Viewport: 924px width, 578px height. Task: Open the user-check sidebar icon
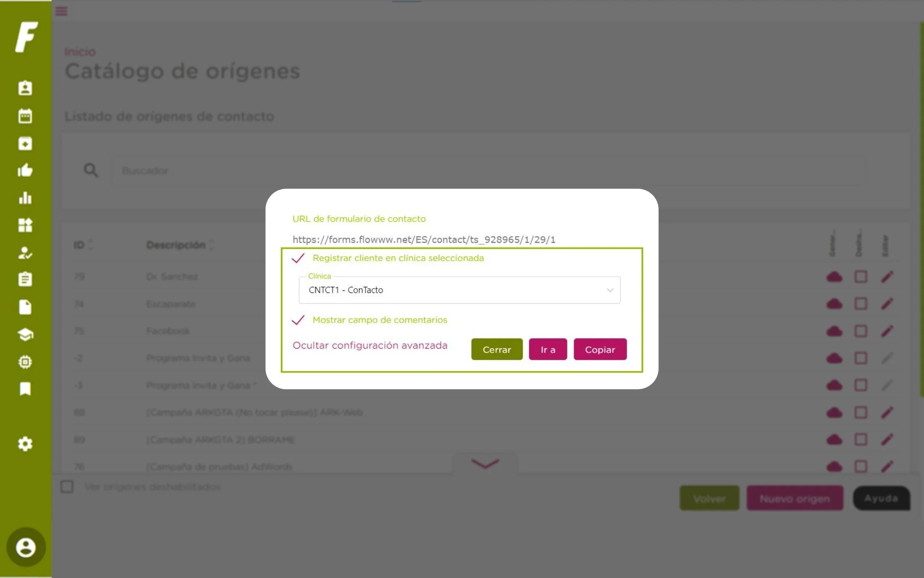coord(25,253)
